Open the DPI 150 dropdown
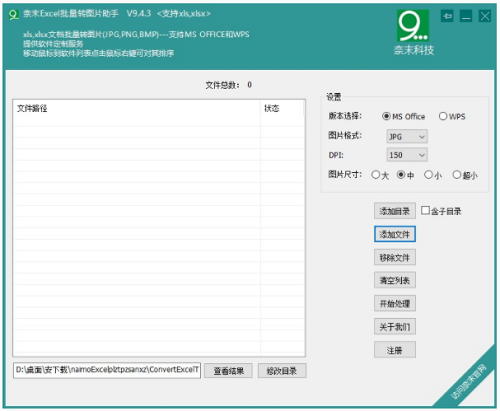500x411 pixels. (x=407, y=155)
